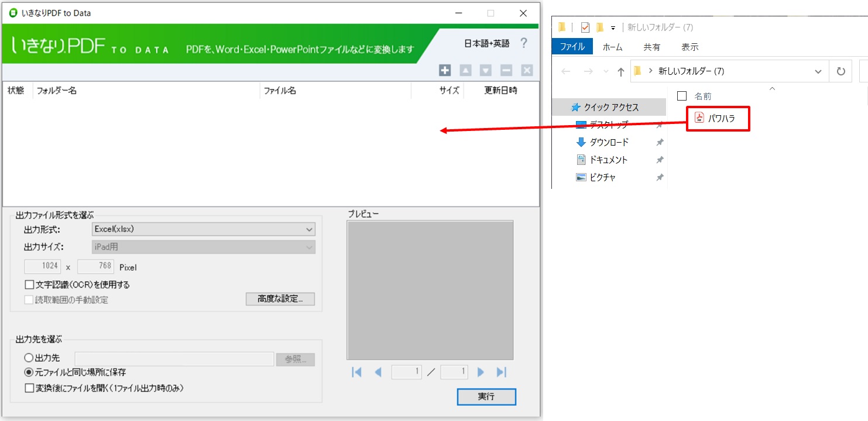Click the address bar path chevron

tap(650, 71)
